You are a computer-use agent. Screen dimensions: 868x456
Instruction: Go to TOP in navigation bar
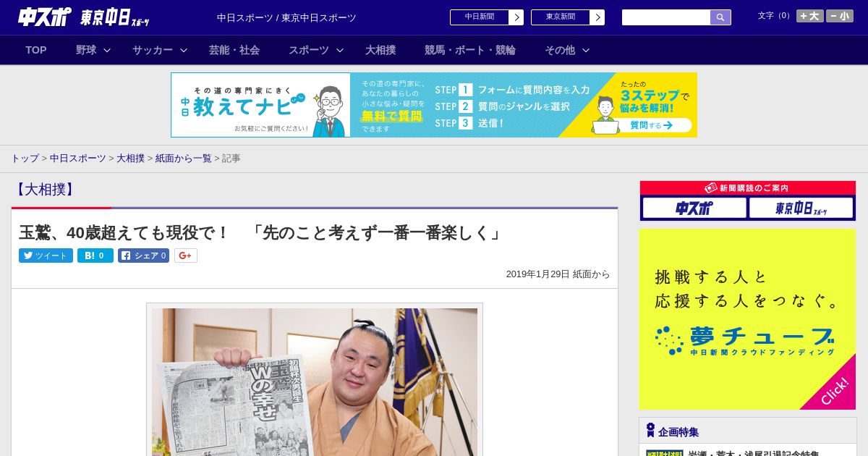36,50
